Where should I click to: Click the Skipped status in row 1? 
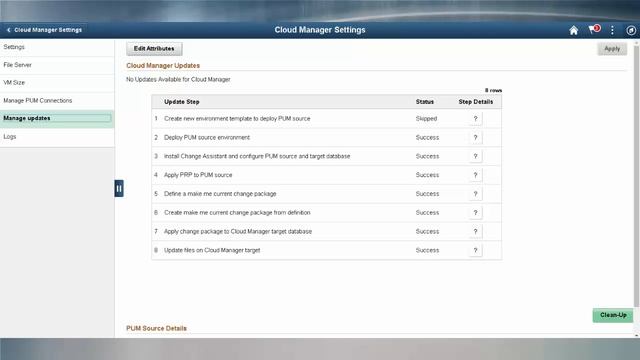(426, 119)
